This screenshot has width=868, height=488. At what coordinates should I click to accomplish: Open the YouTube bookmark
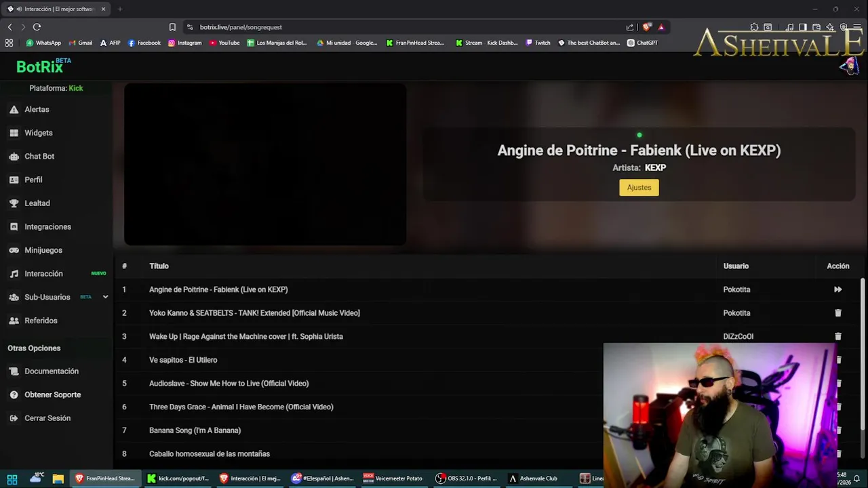click(224, 43)
